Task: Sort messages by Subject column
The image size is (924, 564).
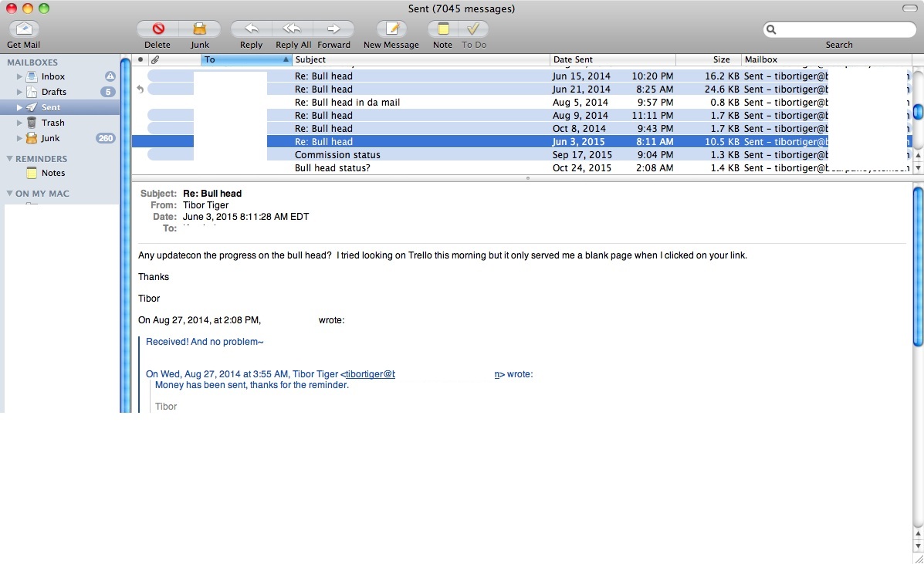Action: click(421, 59)
